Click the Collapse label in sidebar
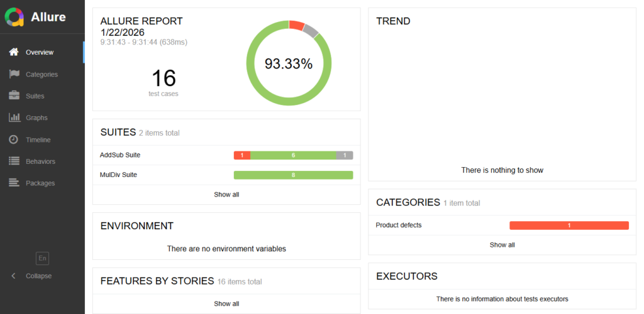 (x=38, y=276)
